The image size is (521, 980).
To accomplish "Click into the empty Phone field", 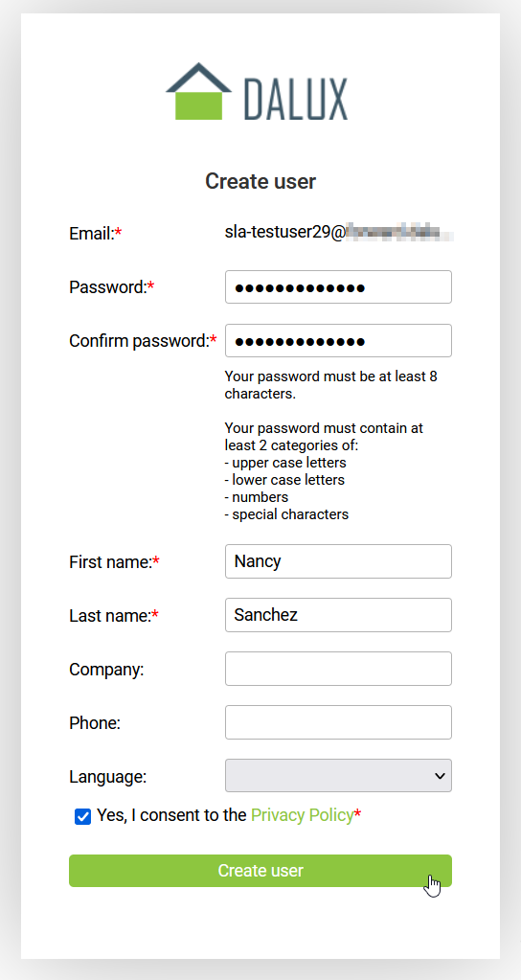I will pyautogui.click(x=338, y=722).
